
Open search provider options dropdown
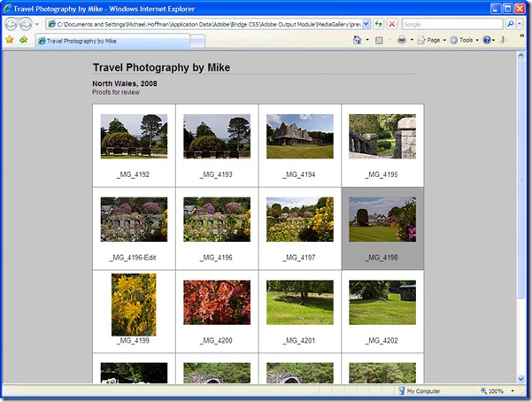(520, 24)
